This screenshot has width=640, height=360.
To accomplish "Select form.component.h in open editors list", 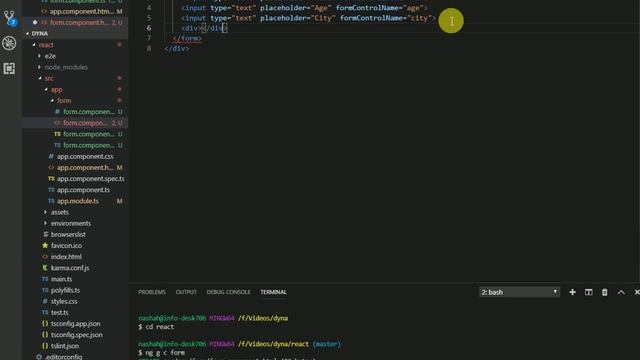I will [79, 22].
